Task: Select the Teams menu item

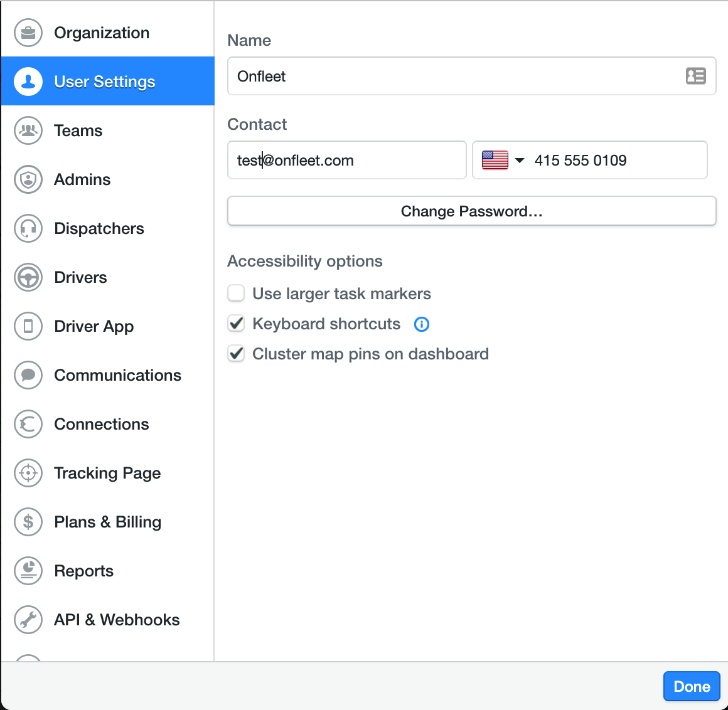Action: (x=108, y=130)
